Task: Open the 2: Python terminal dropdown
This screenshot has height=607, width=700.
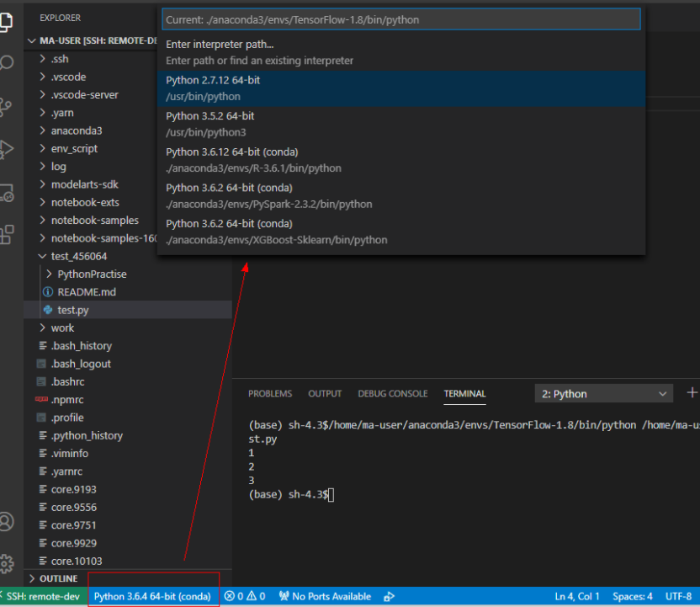Action: 603,393
